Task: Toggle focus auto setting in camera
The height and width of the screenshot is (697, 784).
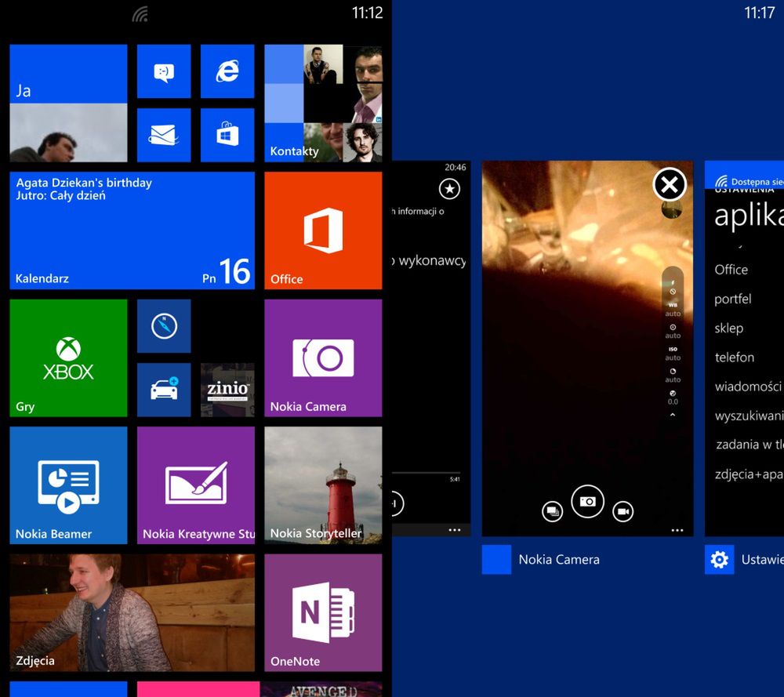Action: coord(672,331)
